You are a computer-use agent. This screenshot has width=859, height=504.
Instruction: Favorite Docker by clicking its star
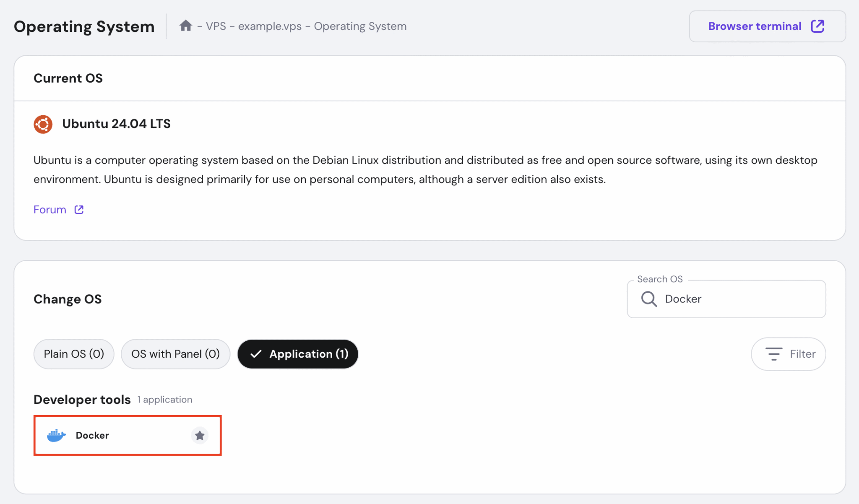click(200, 435)
